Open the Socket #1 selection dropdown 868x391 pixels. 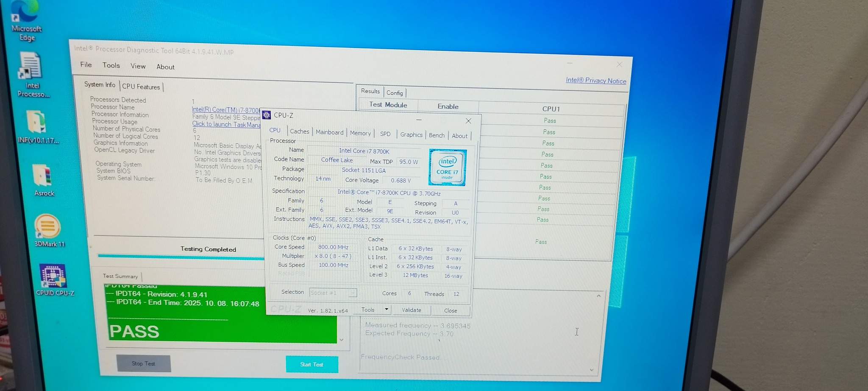tap(333, 293)
